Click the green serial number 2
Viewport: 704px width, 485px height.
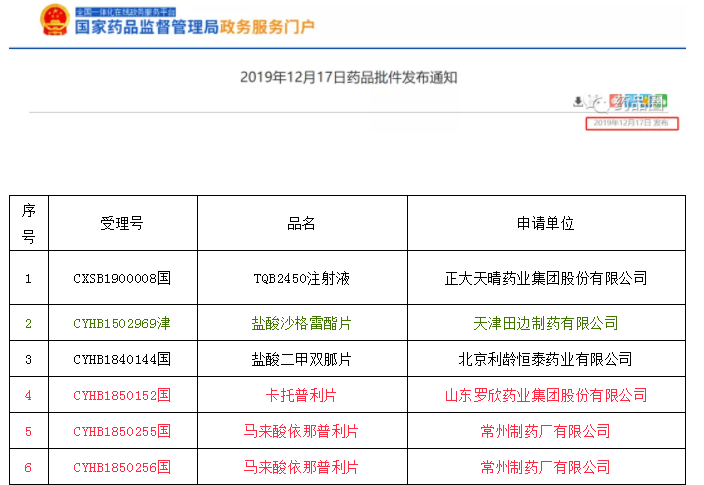tap(28, 324)
